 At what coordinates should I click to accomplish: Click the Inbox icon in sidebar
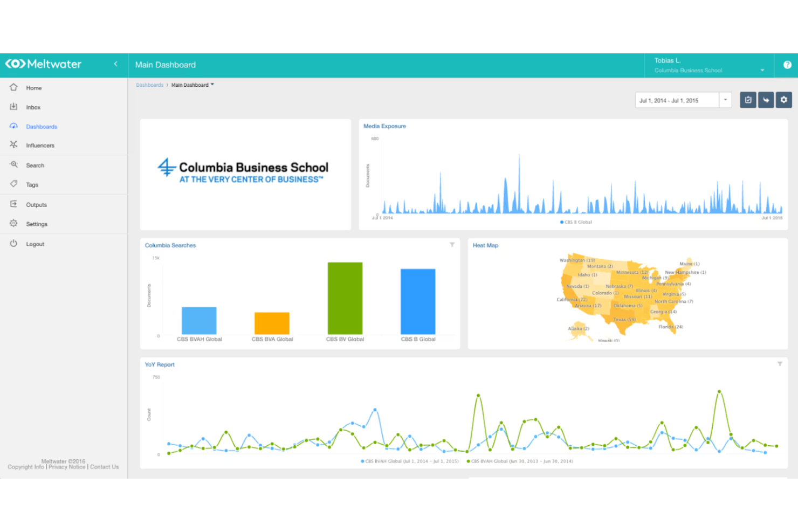pyautogui.click(x=13, y=107)
